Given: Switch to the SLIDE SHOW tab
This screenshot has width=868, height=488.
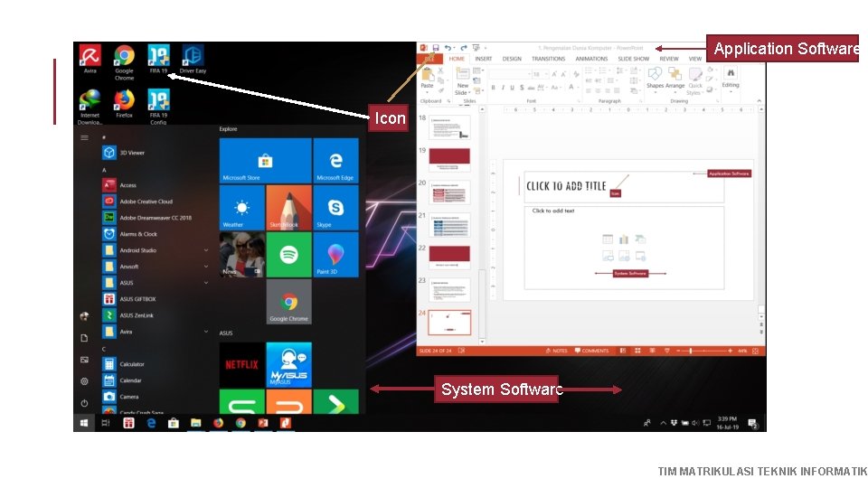Looking at the screenshot, I should pyautogui.click(x=633, y=59).
